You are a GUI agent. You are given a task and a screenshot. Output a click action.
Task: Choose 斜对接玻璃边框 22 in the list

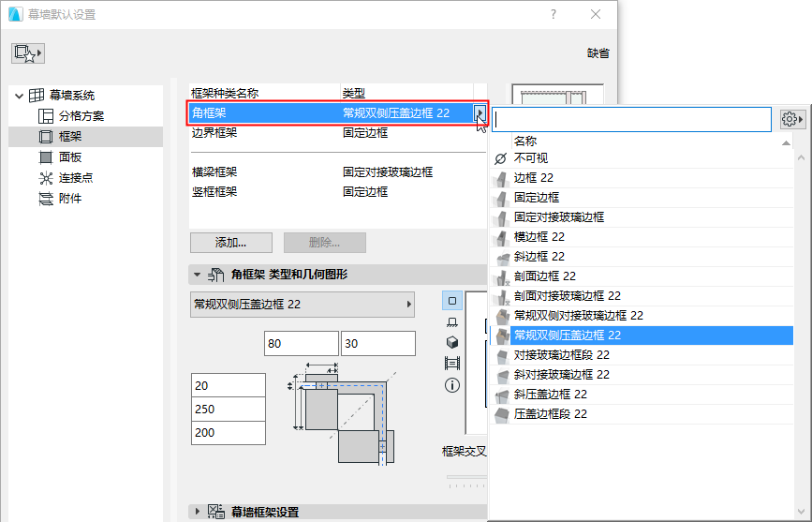pyautogui.click(x=642, y=375)
